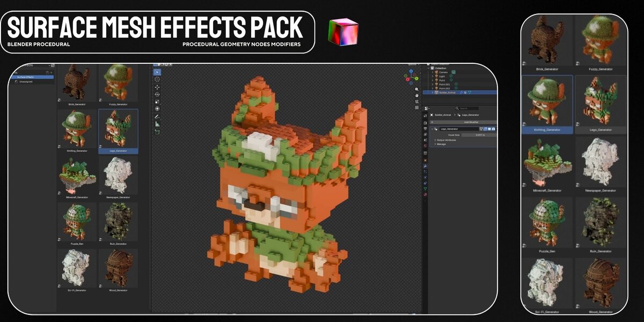Toggle Lego_Generator modifier viewport display icon

489,129
